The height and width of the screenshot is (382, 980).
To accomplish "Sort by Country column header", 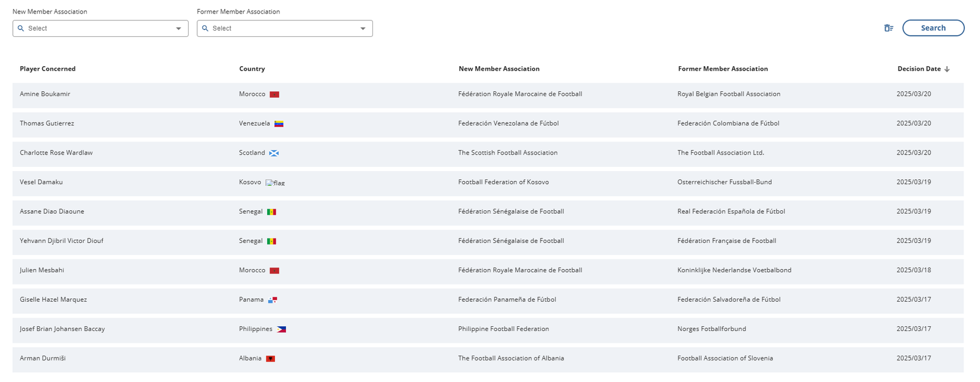I will (x=252, y=69).
